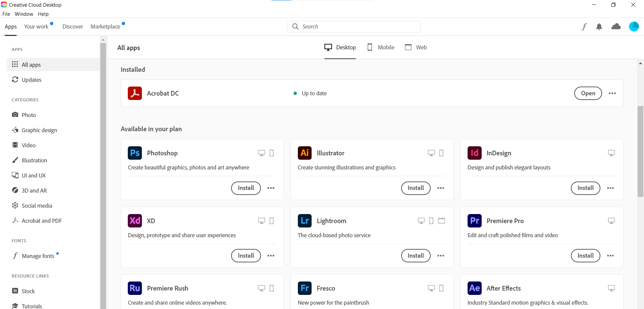
Task: Show Web apps tab
Action: click(x=416, y=47)
